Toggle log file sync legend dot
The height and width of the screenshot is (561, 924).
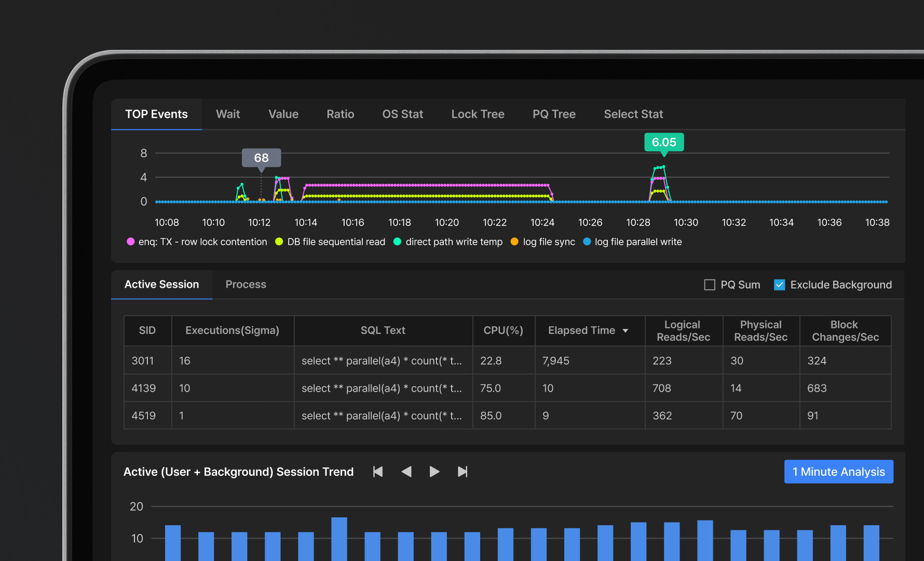coord(514,242)
